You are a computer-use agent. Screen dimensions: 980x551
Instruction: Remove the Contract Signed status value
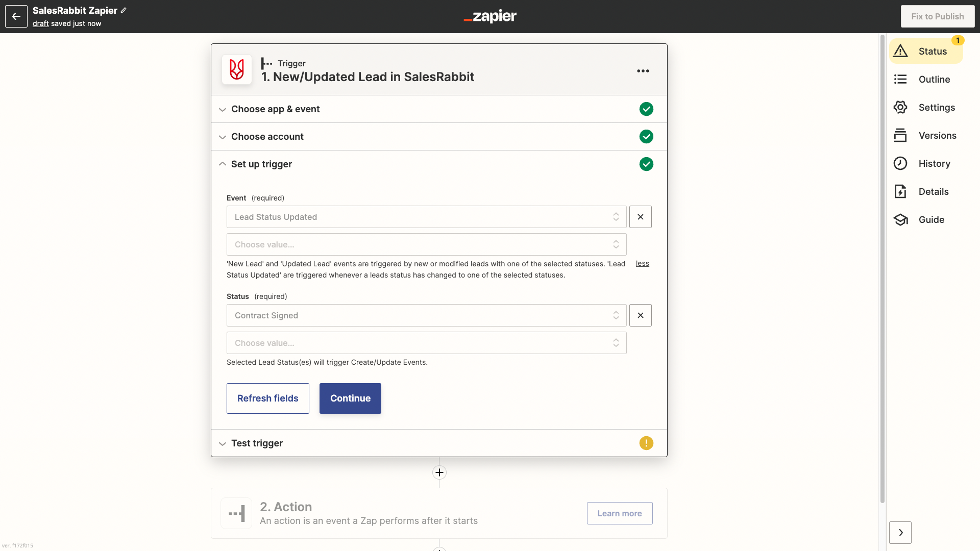coord(641,315)
